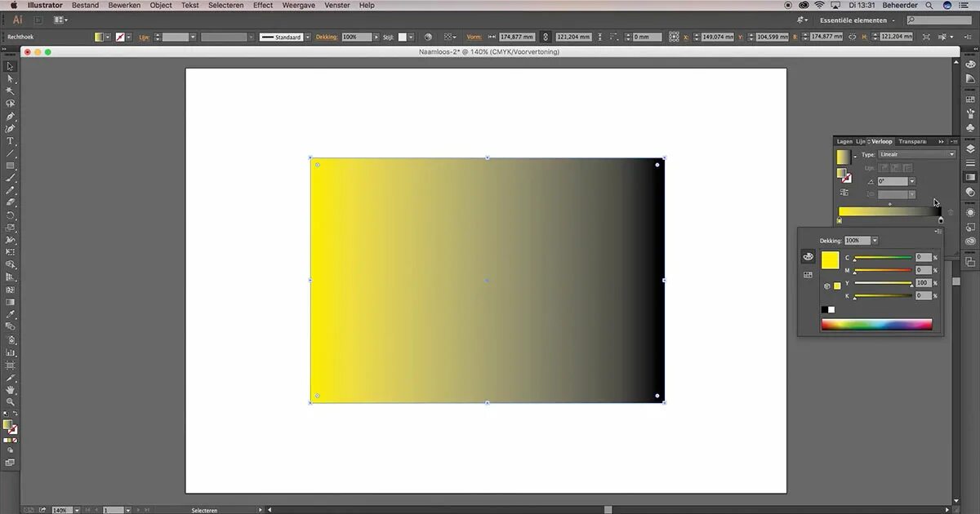Open the Dekking 100% dropdown in color popup
Image resolution: width=980 pixels, height=514 pixels.
pos(875,241)
